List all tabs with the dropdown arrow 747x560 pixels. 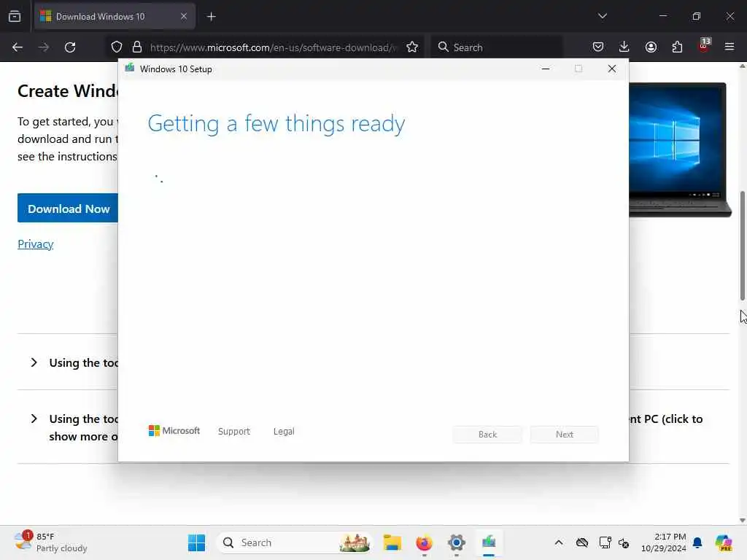coord(602,16)
